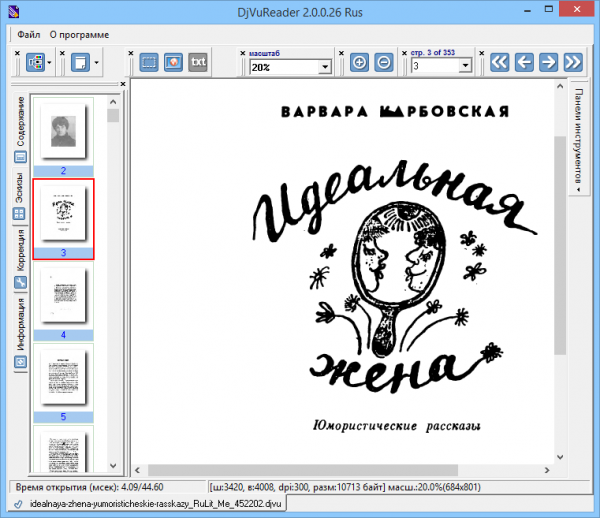This screenshot has width=600, height=518.
Task: Click the page view mode icon
Action: (x=80, y=62)
